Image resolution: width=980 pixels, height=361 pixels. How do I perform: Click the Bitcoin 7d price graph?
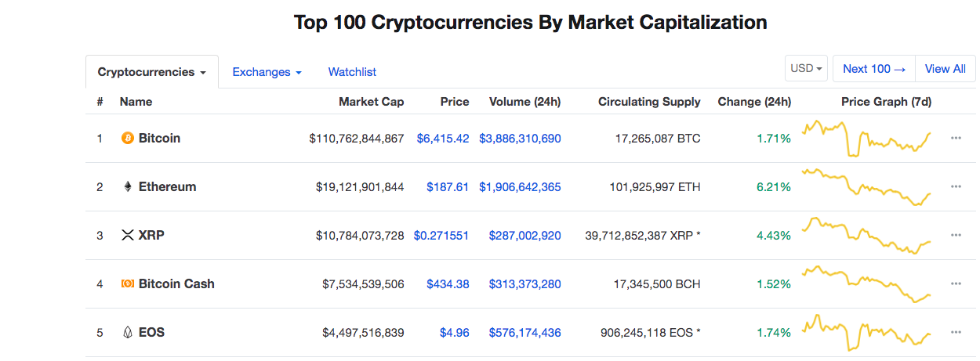coord(866,139)
